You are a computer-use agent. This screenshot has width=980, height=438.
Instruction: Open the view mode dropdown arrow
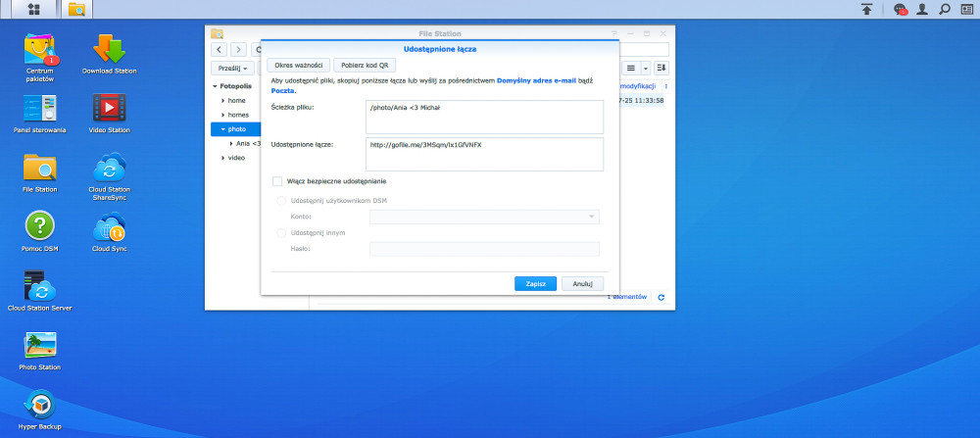click(646, 68)
